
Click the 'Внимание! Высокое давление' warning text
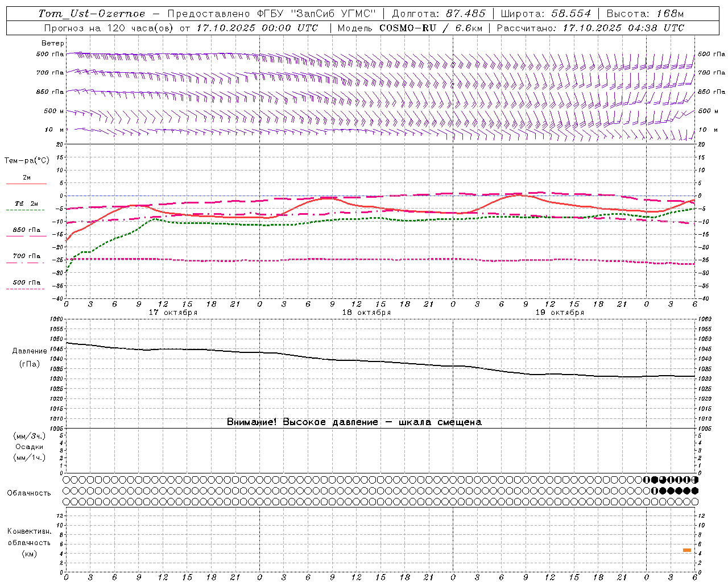(x=302, y=422)
